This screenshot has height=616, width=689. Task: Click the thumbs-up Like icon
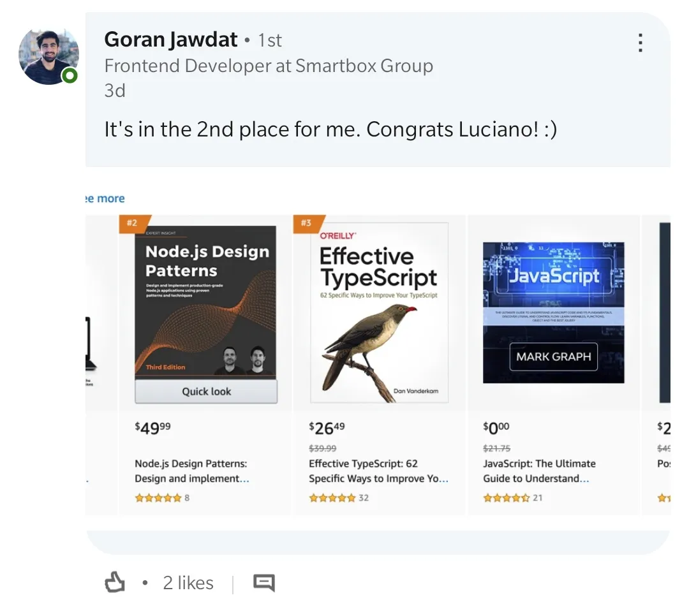click(115, 582)
